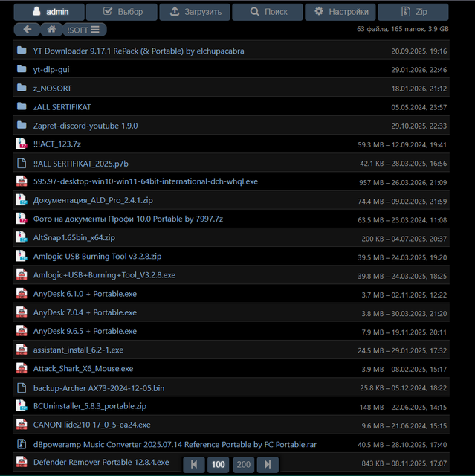
Task: Click the folder icon of zALL SERTIFIKAT
Action: (22, 106)
